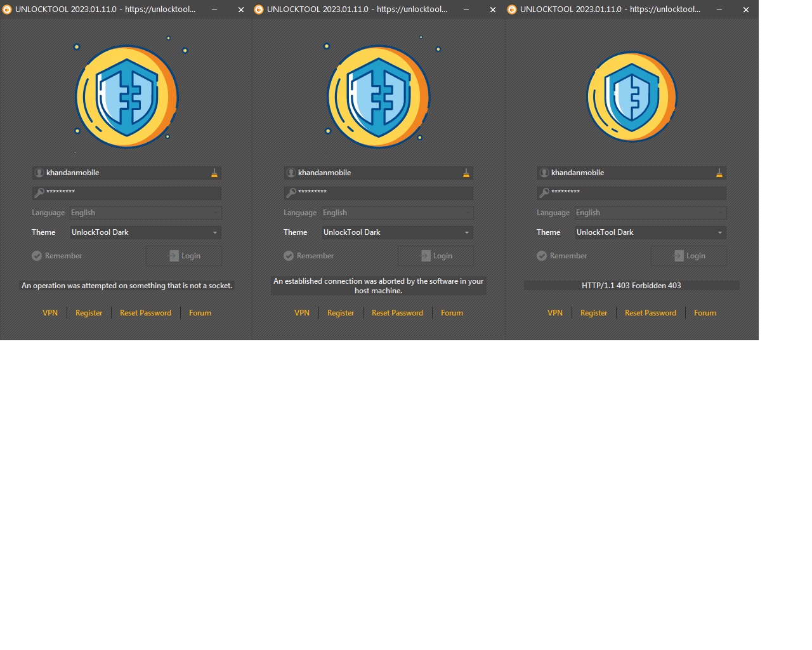This screenshot has width=812, height=650.
Task: Click the password key icon in the connection-aborted window
Action: point(291,192)
